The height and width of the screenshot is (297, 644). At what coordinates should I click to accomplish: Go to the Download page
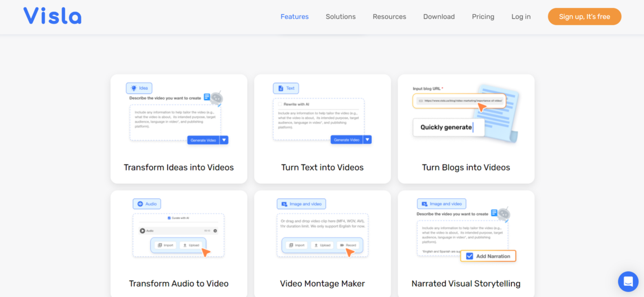(439, 17)
